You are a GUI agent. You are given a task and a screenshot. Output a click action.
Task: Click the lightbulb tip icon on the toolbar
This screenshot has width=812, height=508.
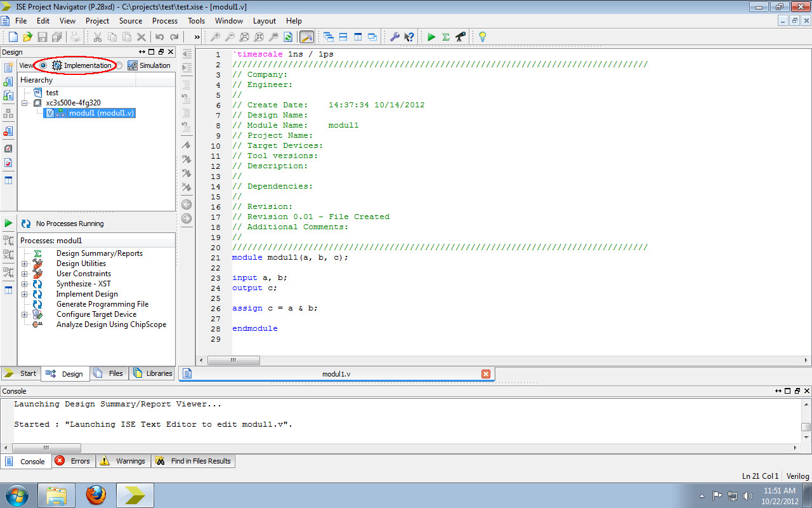pyautogui.click(x=483, y=36)
